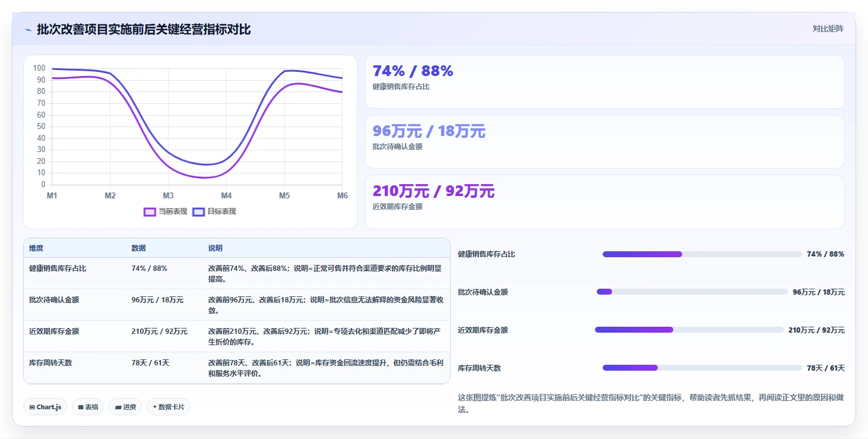Screen dimensions: 868x439
Task: Click the 维度 column header
Action: tap(36, 248)
